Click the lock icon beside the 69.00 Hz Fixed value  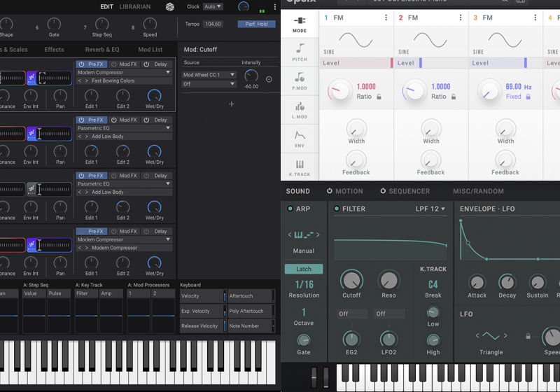tap(528, 97)
